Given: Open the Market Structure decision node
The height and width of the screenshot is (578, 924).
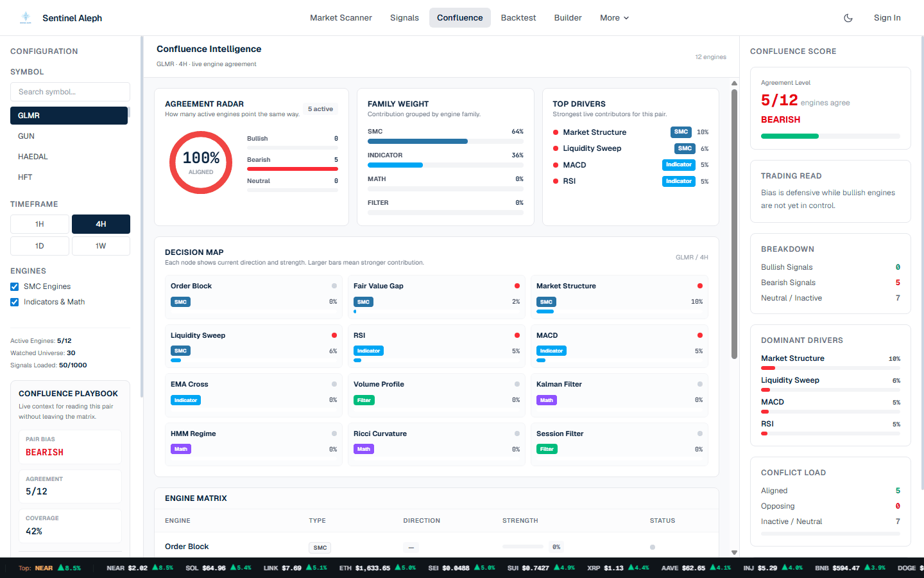Looking at the screenshot, I should point(619,297).
